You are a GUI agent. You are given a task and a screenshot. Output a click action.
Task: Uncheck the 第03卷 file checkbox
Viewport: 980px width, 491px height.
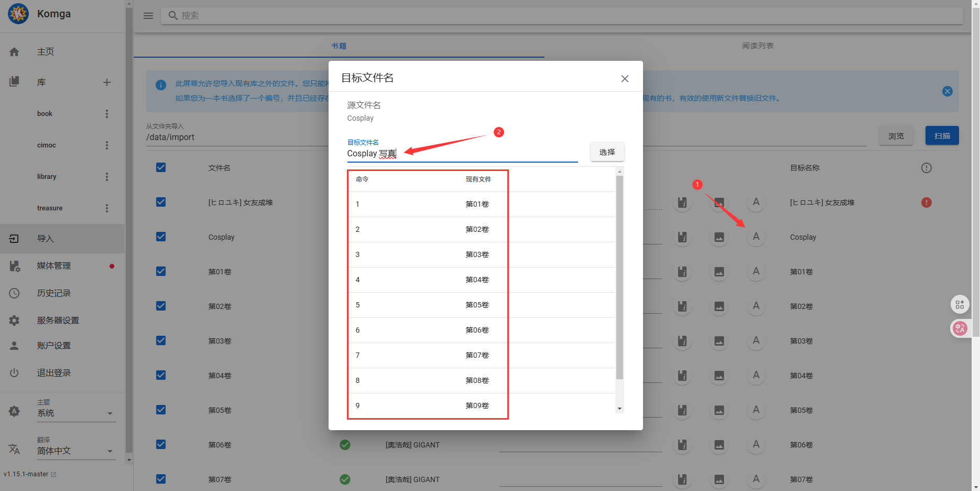point(161,341)
